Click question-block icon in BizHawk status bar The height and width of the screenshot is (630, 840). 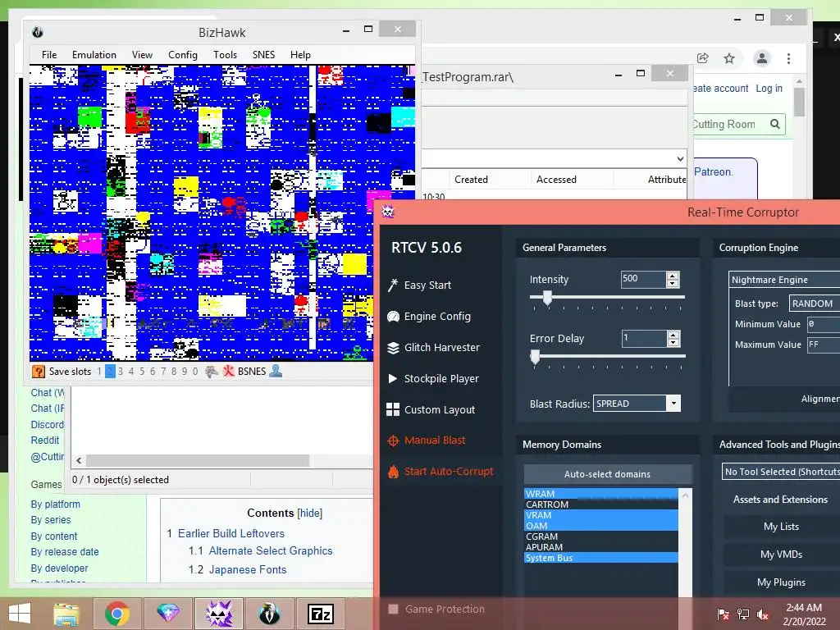coord(38,372)
